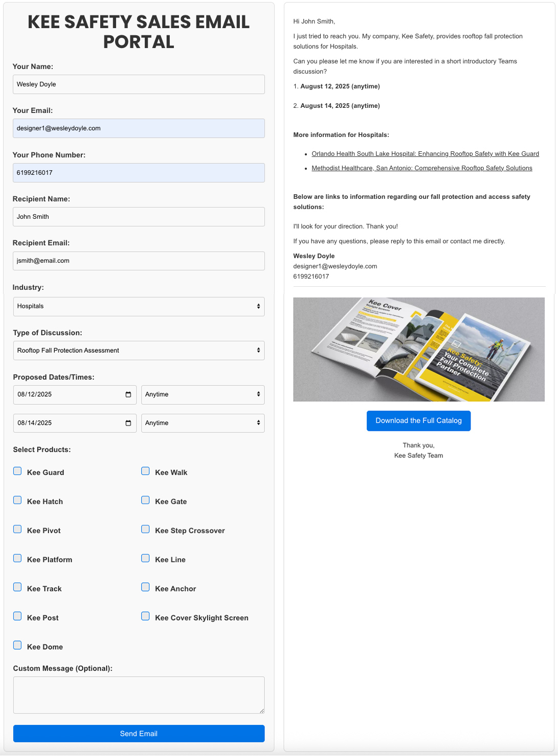The width and height of the screenshot is (558, 756).
Task: Check the Kee Dome option
Action: point(17,646)
